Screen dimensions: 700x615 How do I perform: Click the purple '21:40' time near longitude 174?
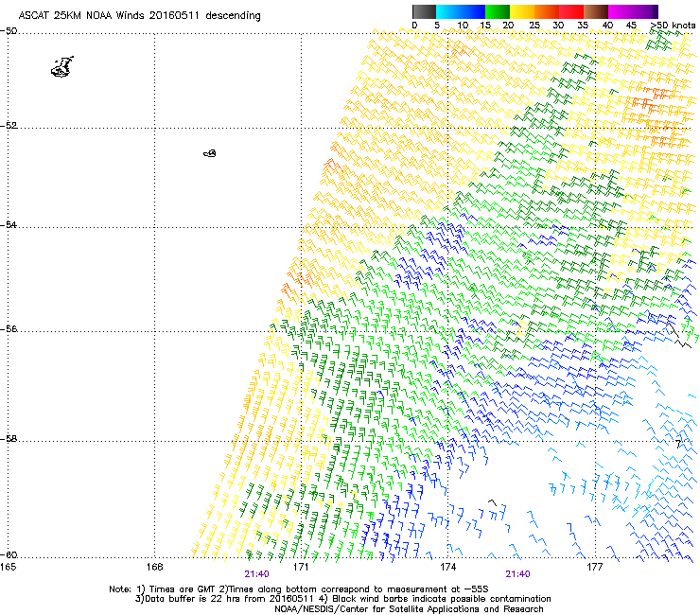[517, 574]
